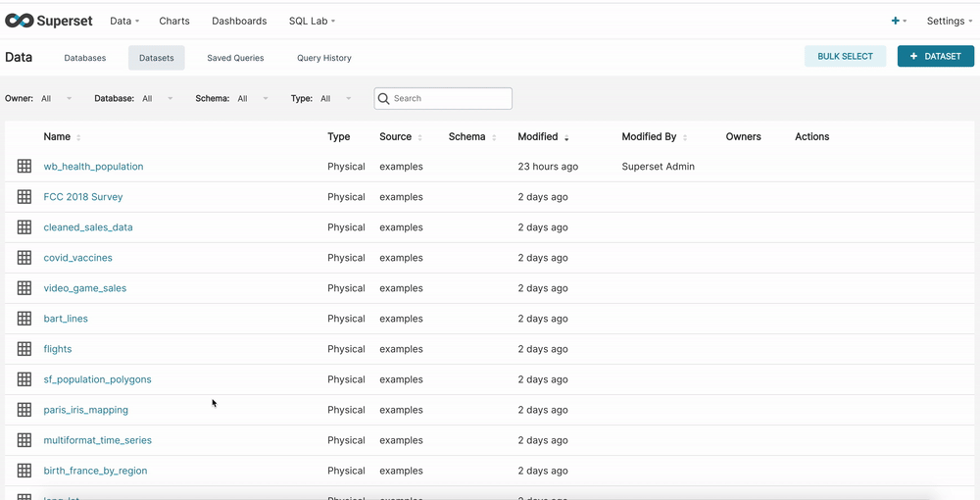Open the Data menu dropdown

[124, 21]
